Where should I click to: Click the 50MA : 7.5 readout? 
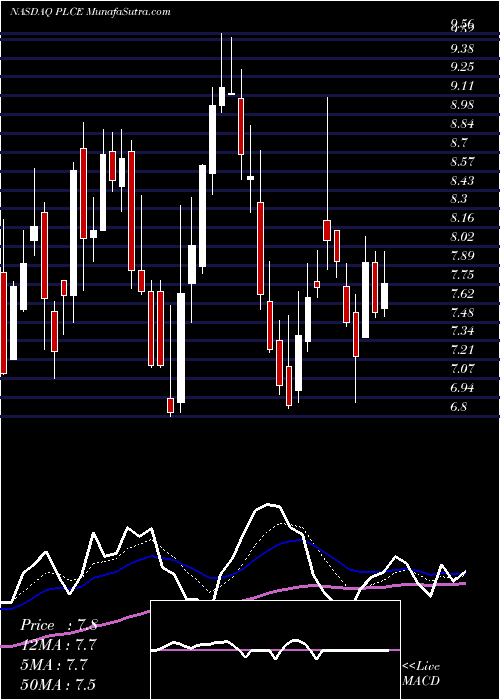point(58,684)
